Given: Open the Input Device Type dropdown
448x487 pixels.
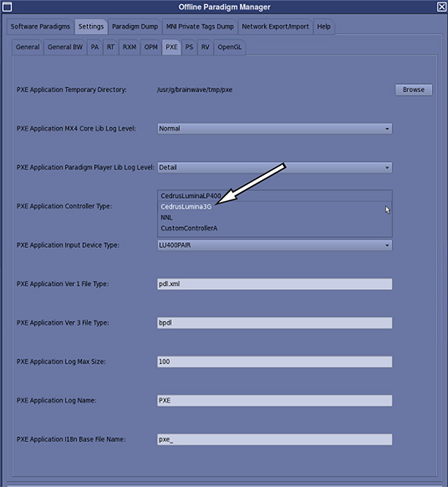Looking at the screenshot, I should pos(274,245).
